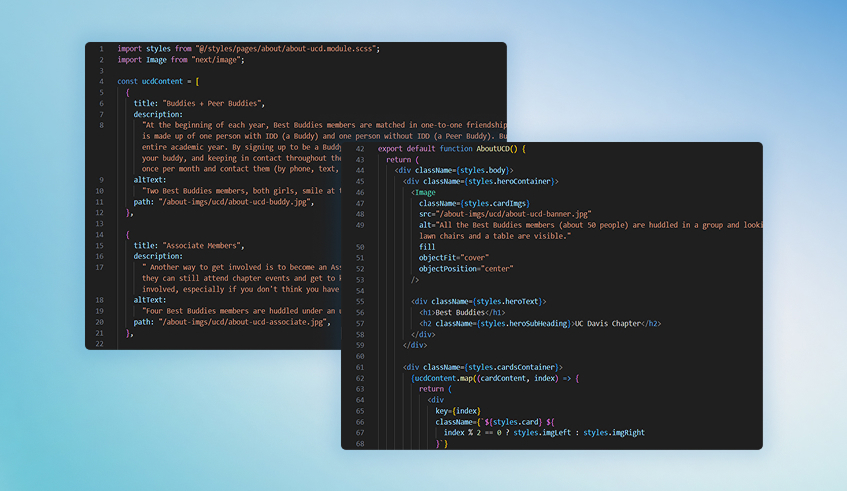847x491 pixels.
Task: Click the "<div" opening tag on line 64
Action: tap(435, 400)
